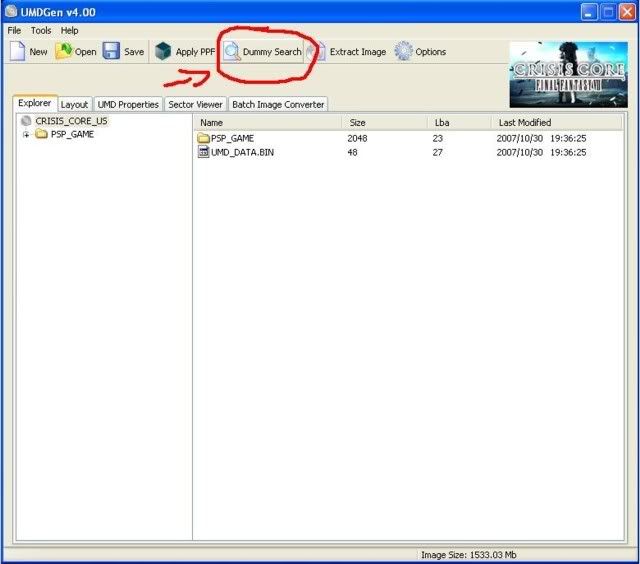Screen dimensions: 640x564
Task: Expand the PSP_GAME tree node
Action: click(x=26, y=134)
